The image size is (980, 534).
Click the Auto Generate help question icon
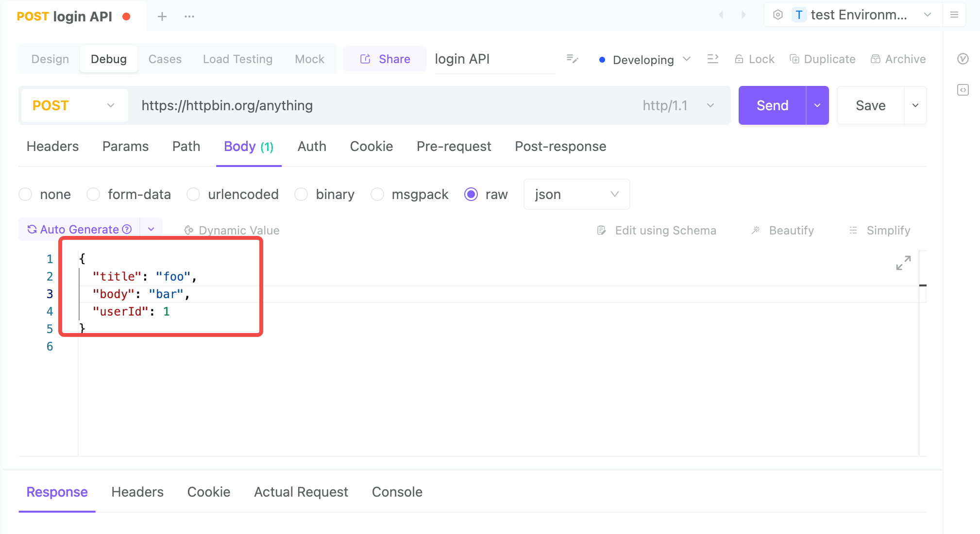(x=127, y=229)
